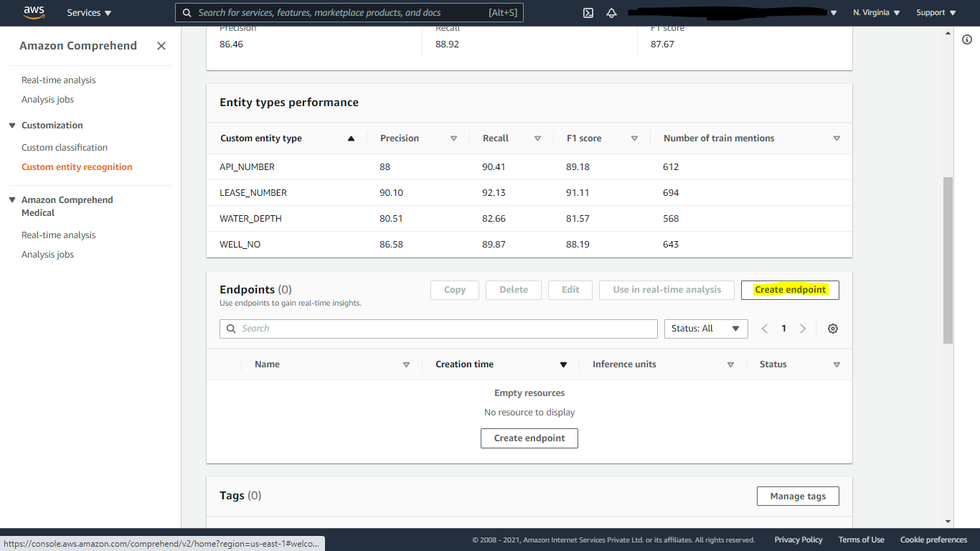Click the disabled Copy button

tap(455, 290)
